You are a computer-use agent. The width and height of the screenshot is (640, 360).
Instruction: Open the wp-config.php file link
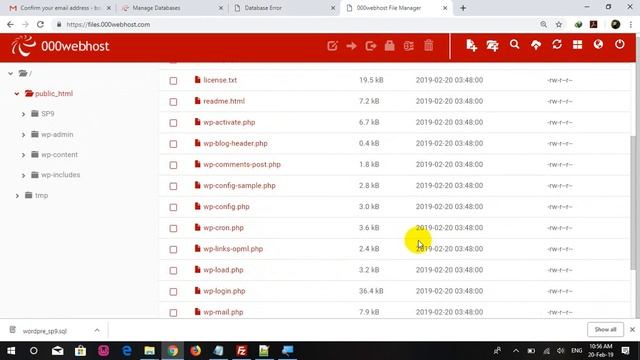(x=226, y=207)
